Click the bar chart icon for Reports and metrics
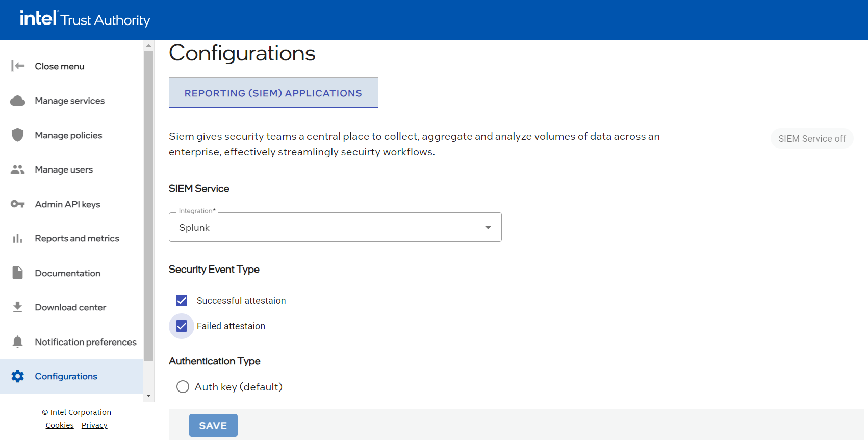The width and height of the screenshot is (868, 440). click(x=18, y=238)
